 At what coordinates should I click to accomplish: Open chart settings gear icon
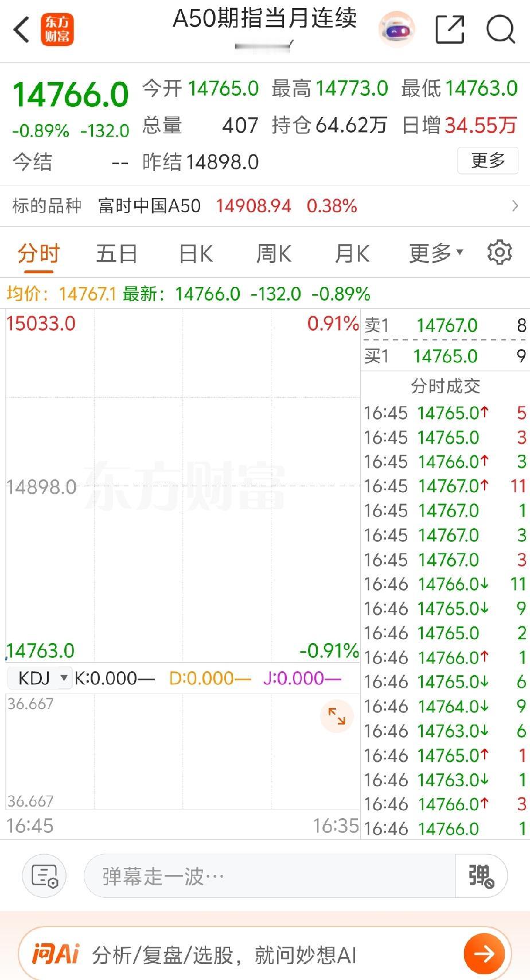click(x=499, y=252)
